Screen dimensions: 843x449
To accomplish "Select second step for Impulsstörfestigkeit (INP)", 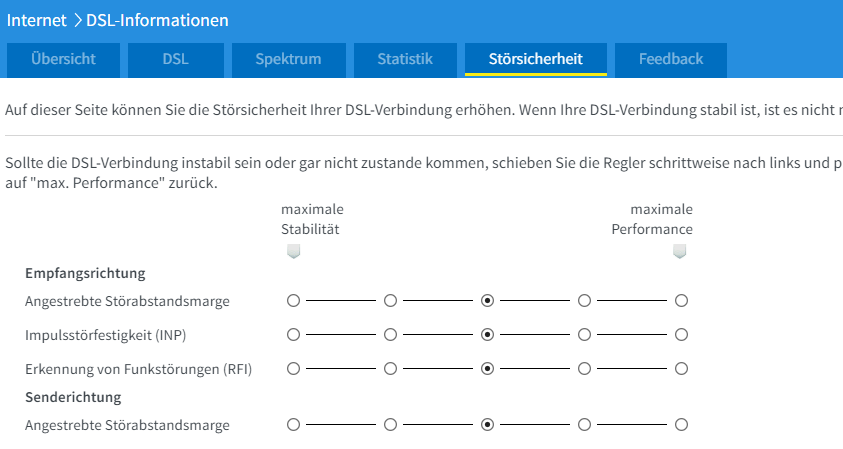I will (x=390, y=335).
